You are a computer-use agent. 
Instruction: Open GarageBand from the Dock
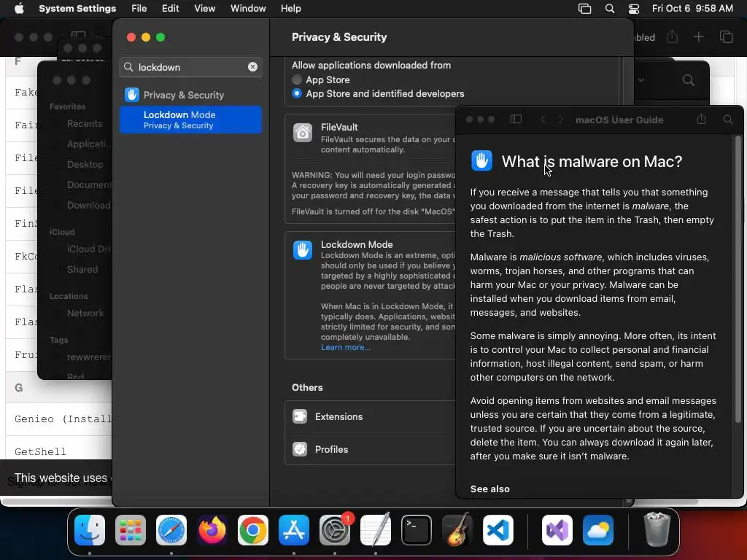(457, 530)
